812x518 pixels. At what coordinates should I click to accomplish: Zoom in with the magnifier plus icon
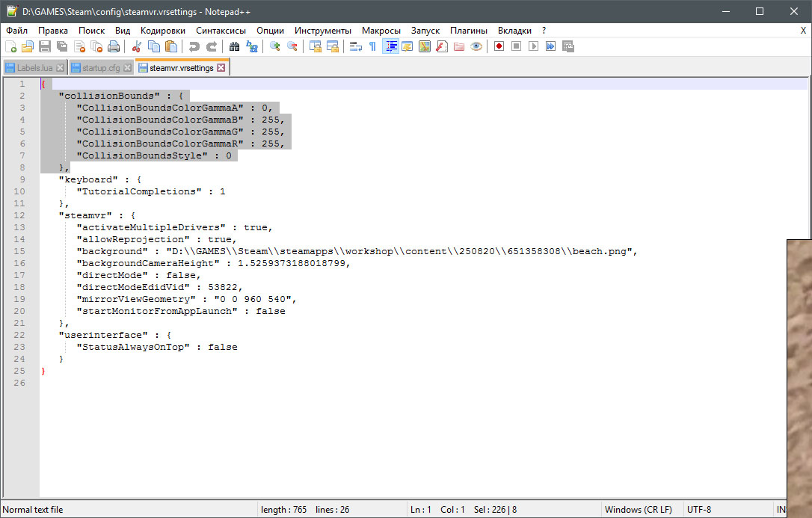pyautogui.click(x=275, y=46)
